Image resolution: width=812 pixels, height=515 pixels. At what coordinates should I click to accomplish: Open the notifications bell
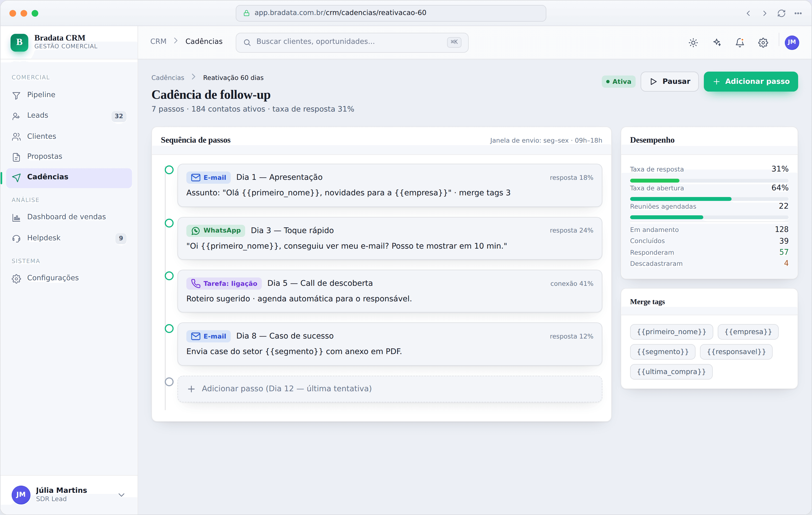tap(740, 42)
